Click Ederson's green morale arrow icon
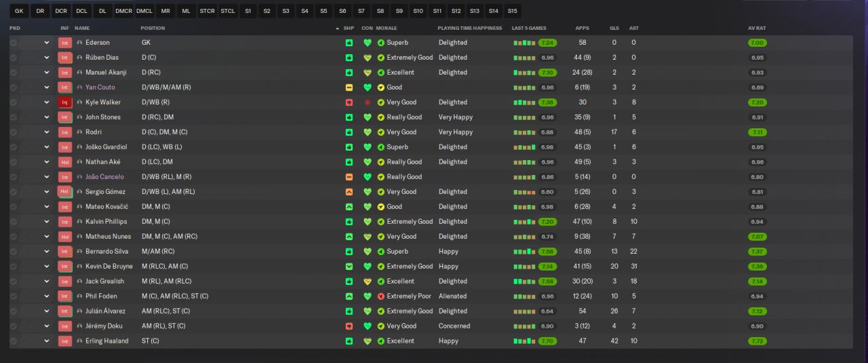The image size is (868, 363). pos(381,42)
